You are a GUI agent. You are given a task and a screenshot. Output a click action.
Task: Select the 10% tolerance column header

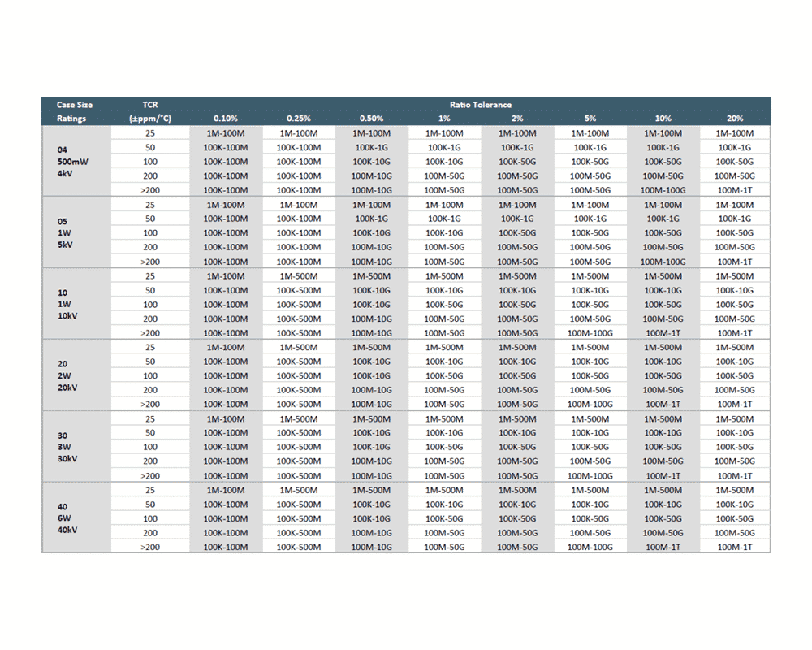(x=663, y=119)
